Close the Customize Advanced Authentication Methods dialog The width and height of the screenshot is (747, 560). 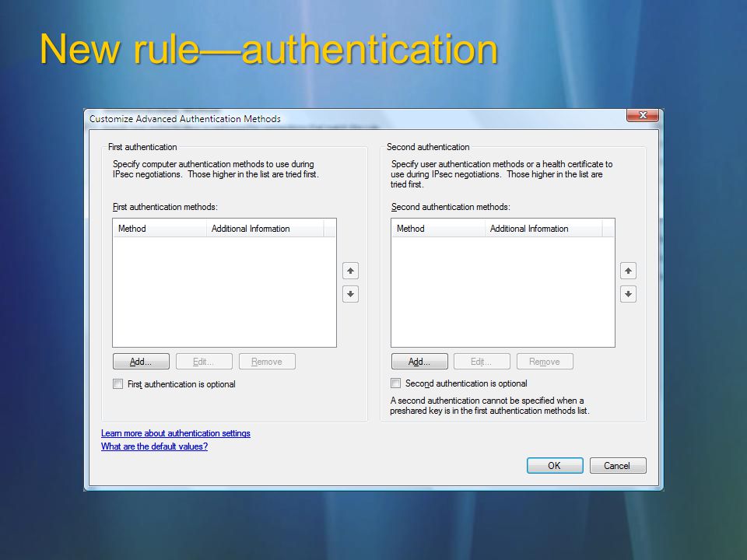(642, 115)
